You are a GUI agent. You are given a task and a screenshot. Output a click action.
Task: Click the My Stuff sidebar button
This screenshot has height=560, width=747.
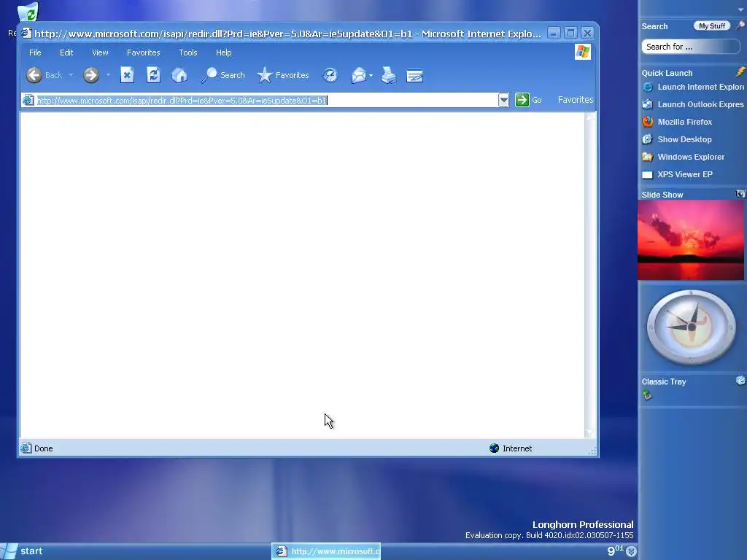point(712,26)
